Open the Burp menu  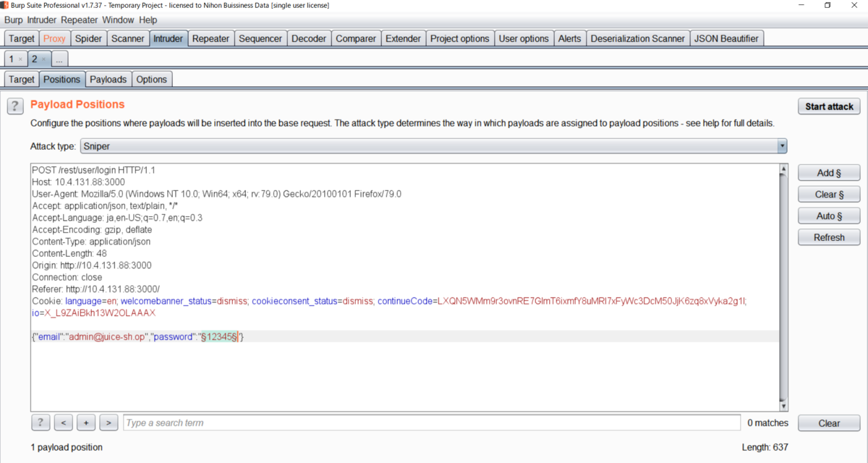pos(14,20)
